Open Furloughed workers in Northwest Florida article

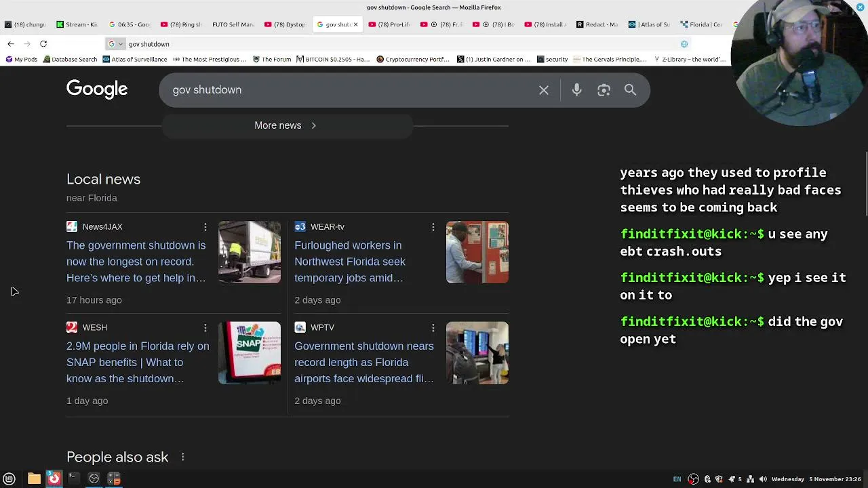pos(350,262)
